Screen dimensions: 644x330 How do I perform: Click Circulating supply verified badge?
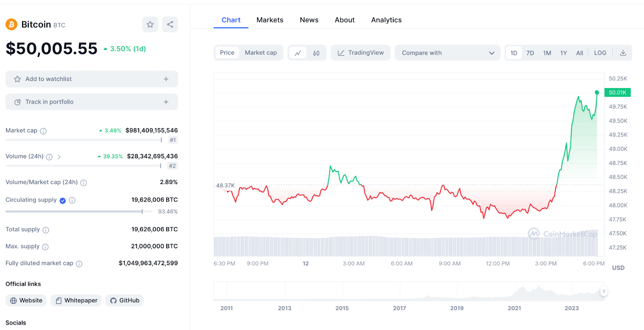63,200
